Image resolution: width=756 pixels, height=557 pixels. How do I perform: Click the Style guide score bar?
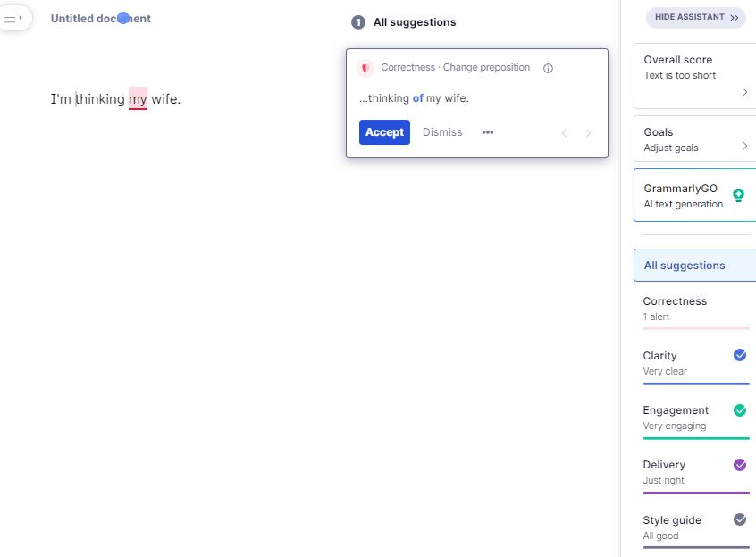pos(696,546)
